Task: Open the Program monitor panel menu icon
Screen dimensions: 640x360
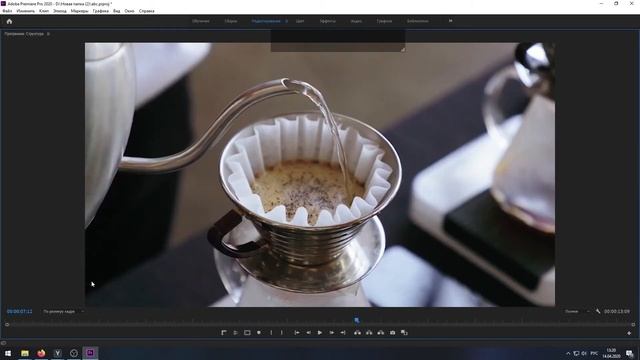Action: [48, 34]
